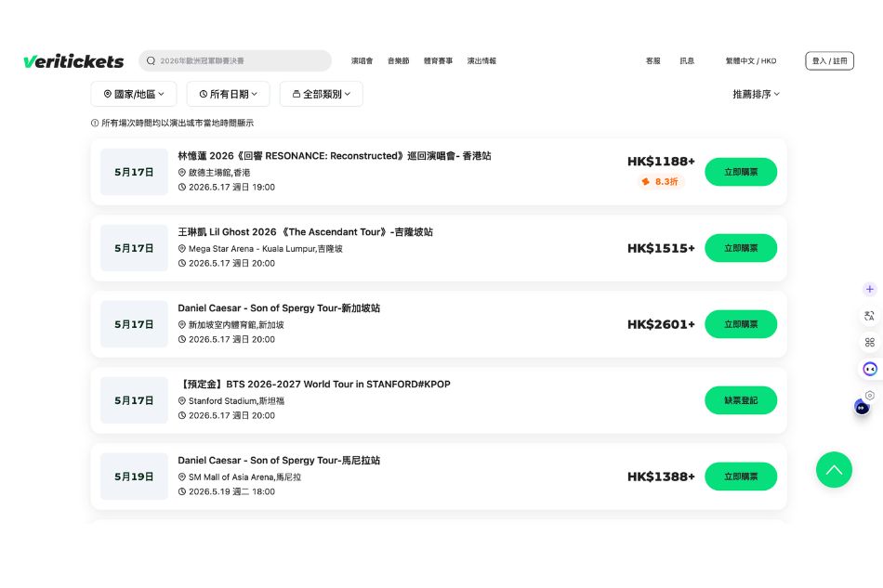Buy tickets for Daniel Caesar 馬尼拉站

741,476
